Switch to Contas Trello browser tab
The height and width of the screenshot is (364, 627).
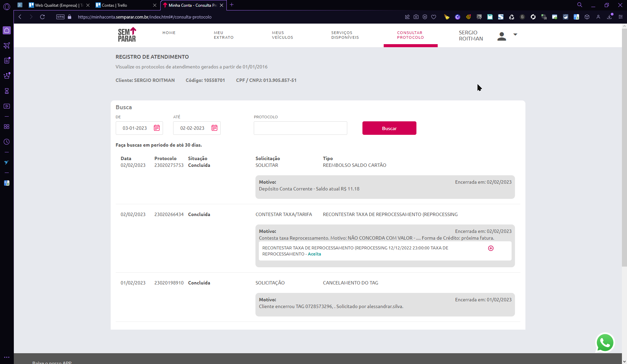(x=123, y=5)
